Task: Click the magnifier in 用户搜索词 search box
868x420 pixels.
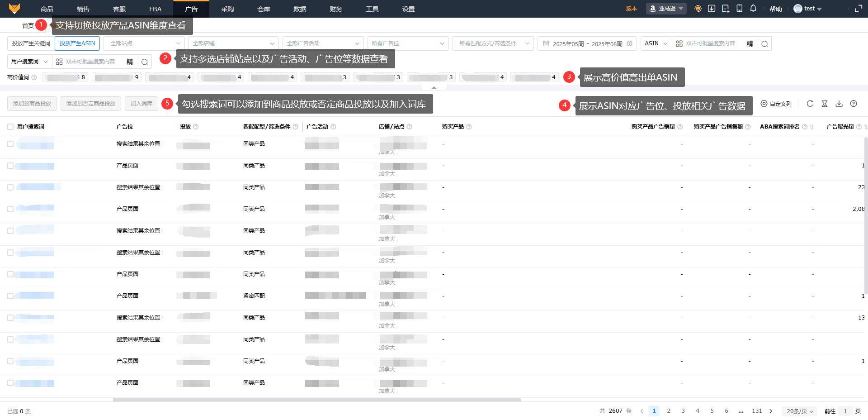Action: tap(145, 62)
